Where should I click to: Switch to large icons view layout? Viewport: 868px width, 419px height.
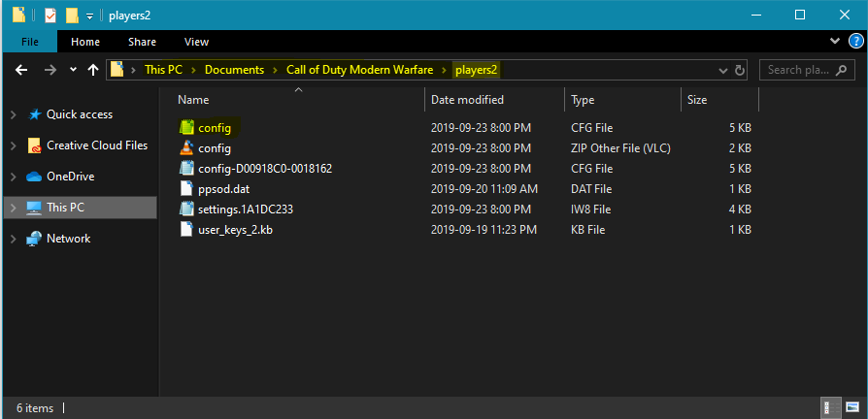tap(851, 408)
